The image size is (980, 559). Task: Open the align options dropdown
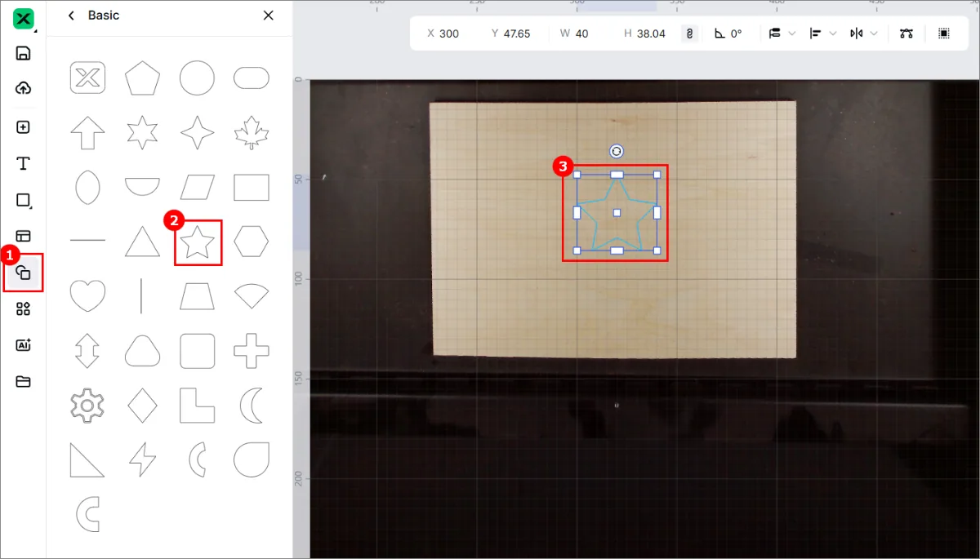pyautogui.click(x=823, y=33)
